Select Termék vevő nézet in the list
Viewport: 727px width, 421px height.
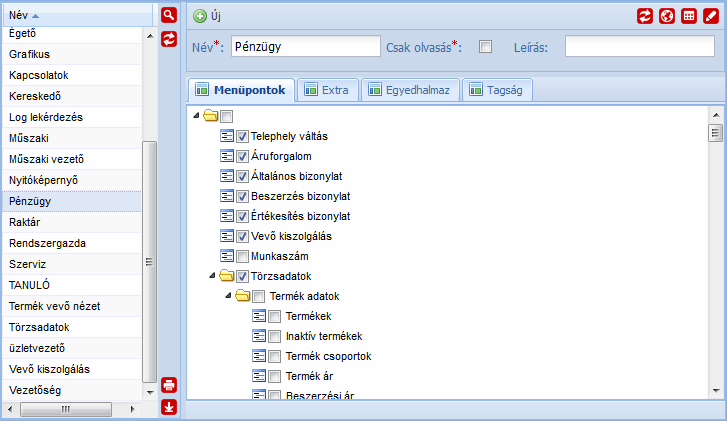72,306
